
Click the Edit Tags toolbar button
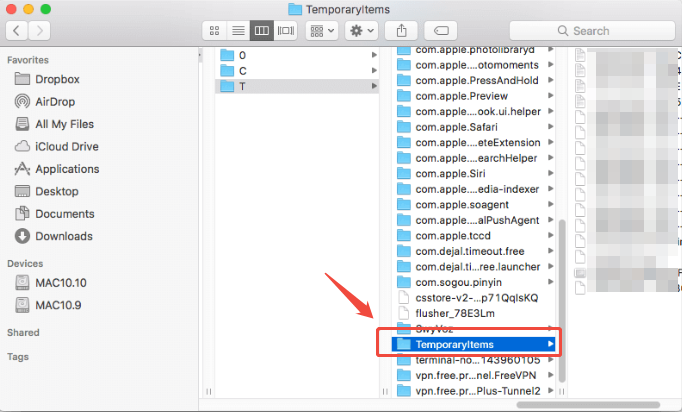coord(441,30)
